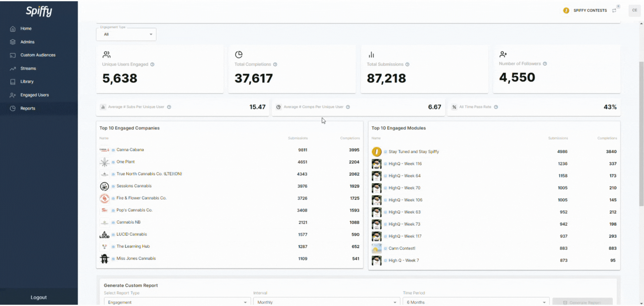Navigate to Streams in the sidebar
Viewport: 644px width, 306px height.
28,68
